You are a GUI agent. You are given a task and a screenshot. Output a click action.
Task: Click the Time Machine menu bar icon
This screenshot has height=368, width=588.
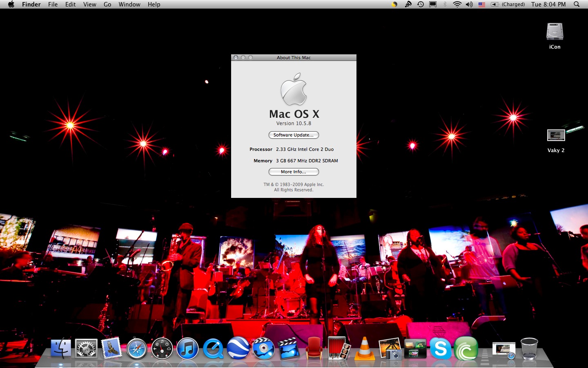point(420,4)
